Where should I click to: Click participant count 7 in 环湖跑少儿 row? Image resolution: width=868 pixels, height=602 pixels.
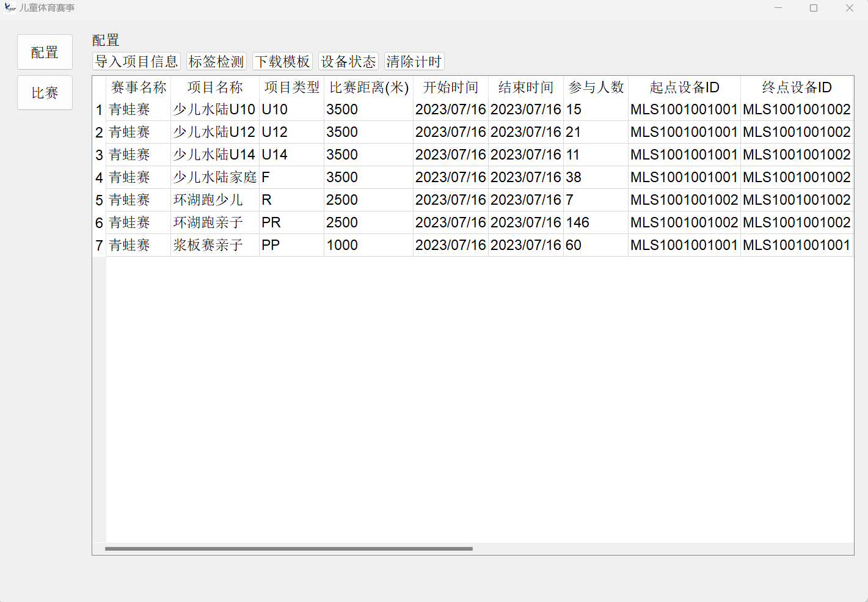pyautogui.click(x=596, y=200)
